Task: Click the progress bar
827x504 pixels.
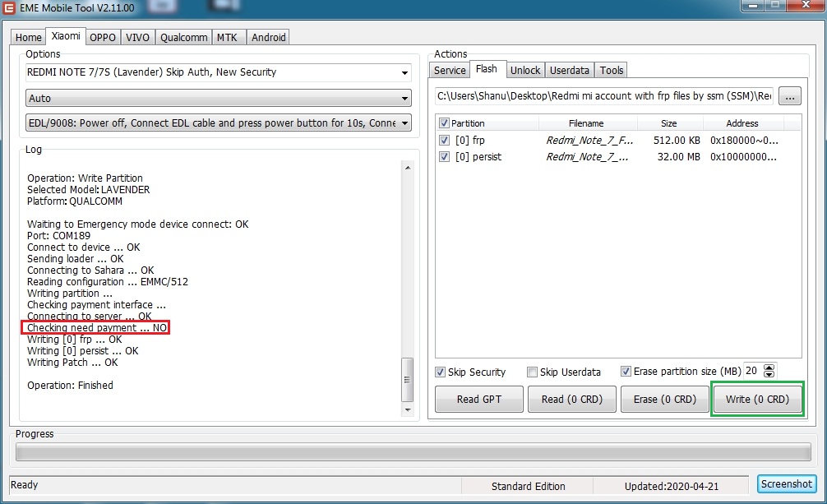Action: [413, 452]
